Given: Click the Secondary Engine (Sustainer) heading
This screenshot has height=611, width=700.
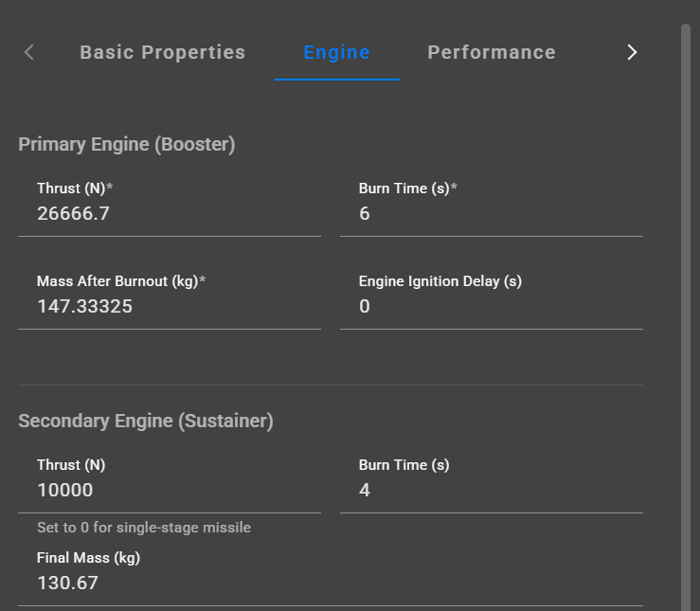Looking at the screenshot, I should tap(146, 422).
